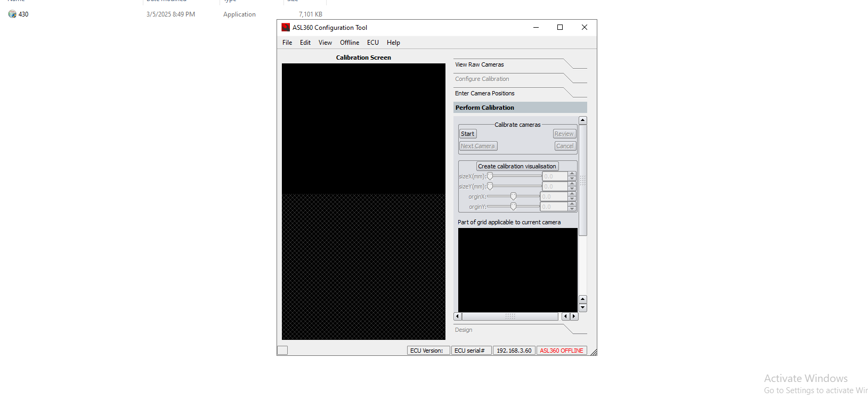Open the File menu
Image resolution: width=868 pixels, height=407 pixels.
287,43
